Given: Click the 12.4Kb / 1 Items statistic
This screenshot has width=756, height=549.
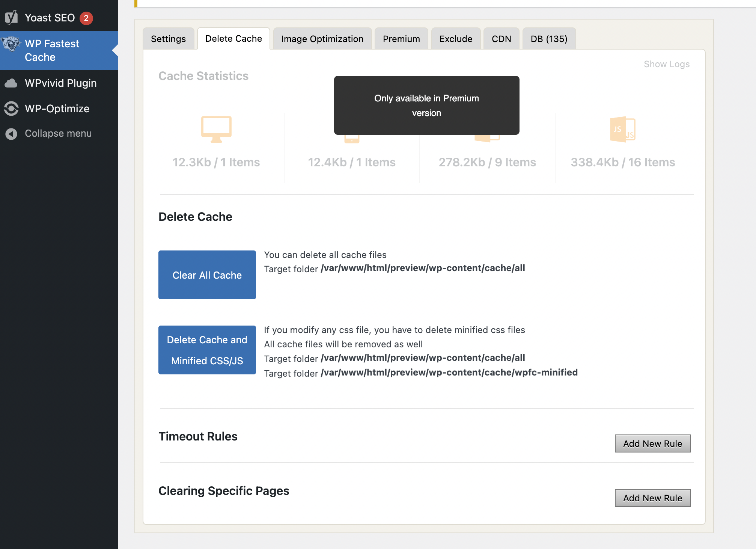Looking at the screenshot, I should pos(352,162).
